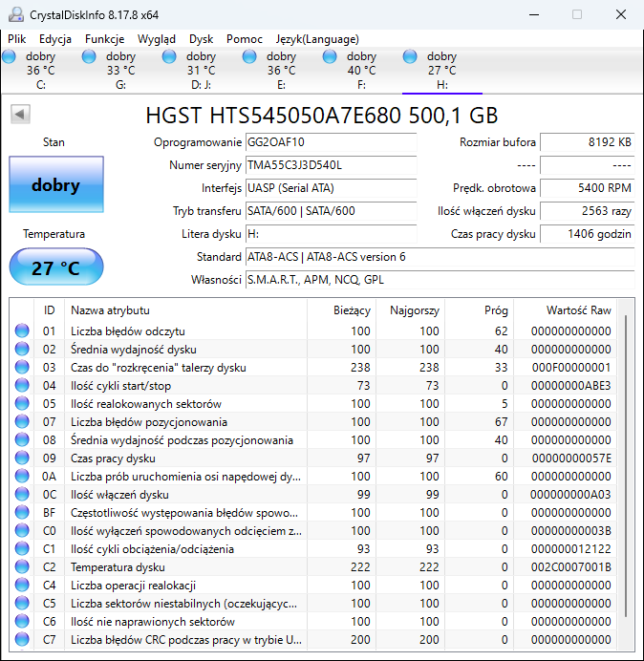
Task: Click attribute name 'Liczba operacji realokacji'
Action: pyautogui.click(x=133, y=586)
